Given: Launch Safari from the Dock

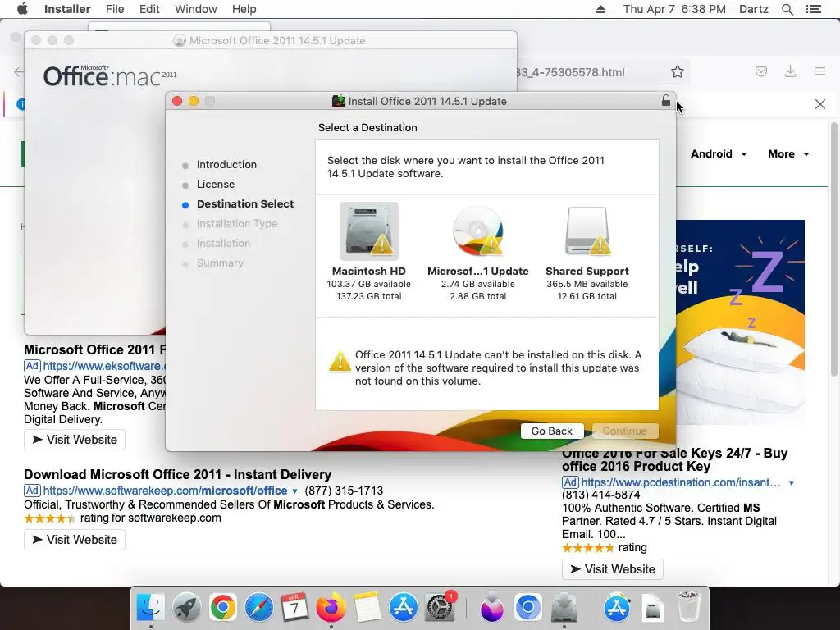Looking at the screenshot, I should (x=258, y=607).
